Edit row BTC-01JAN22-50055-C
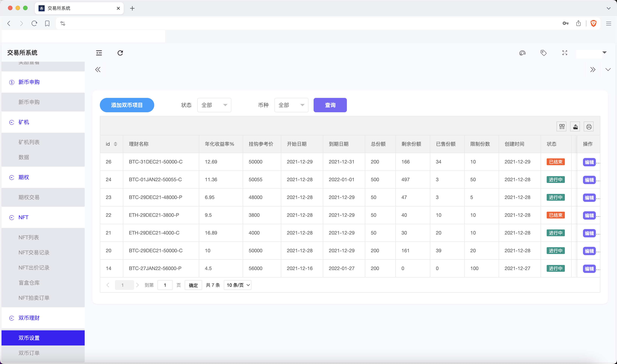The height and width of the screenshot is (364, 617). (589, 180)
